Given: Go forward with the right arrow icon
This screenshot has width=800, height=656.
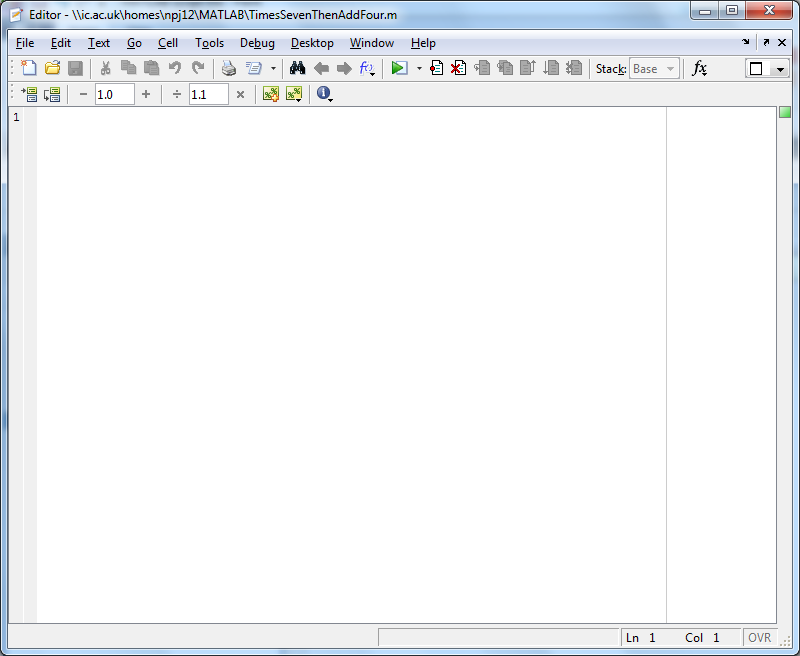Looking at the screenshot, I should [x=344, y=68].
